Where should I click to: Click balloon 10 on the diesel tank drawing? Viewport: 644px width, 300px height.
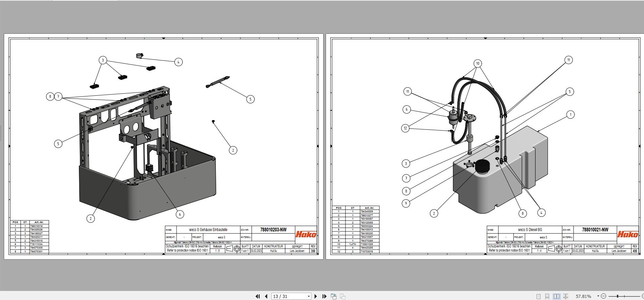click(x=478, y=63)
